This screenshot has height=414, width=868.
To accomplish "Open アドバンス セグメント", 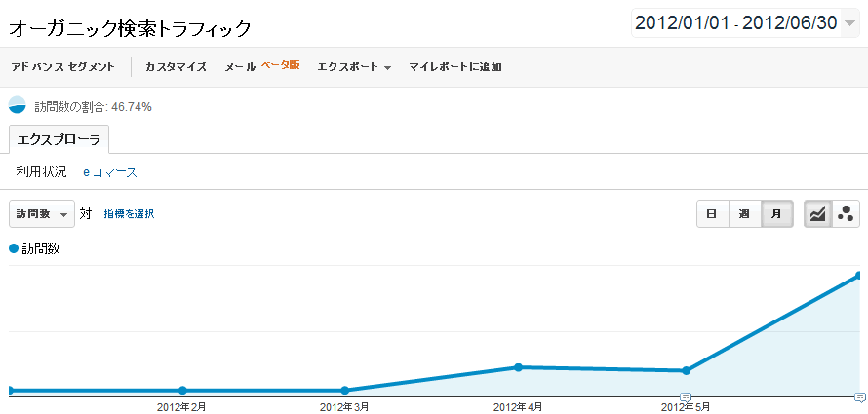I will 63,67.
